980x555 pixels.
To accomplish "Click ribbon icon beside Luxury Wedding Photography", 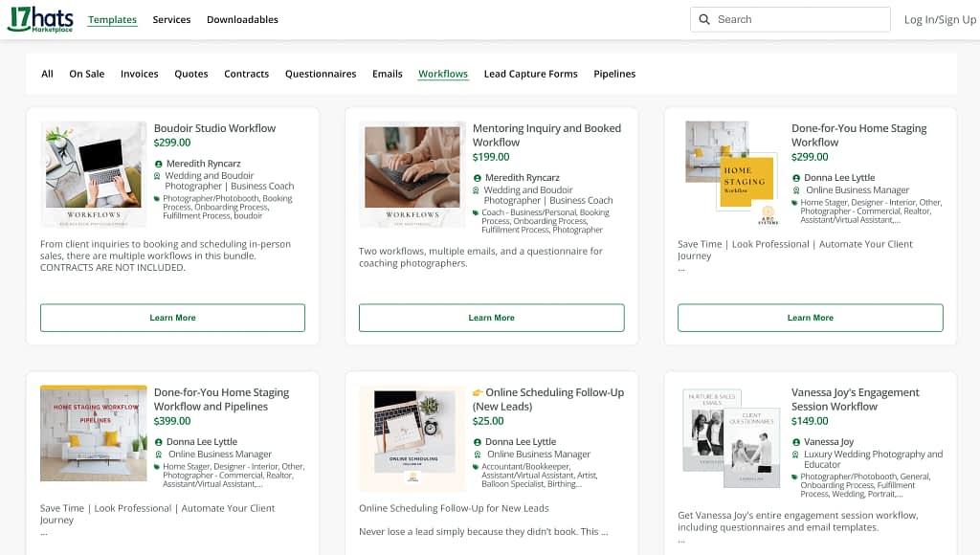I will click(795, 455).
